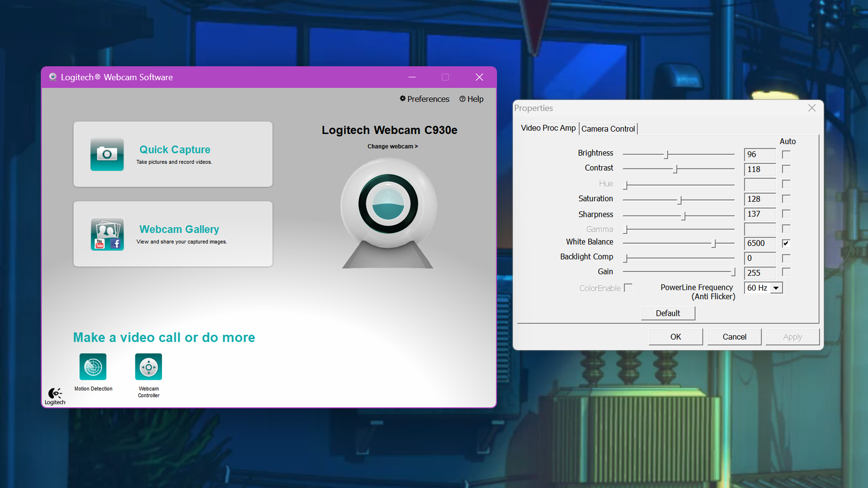Enable Auto for Sharpness
The height and width of the screenshot is (488, 868).
786,214
